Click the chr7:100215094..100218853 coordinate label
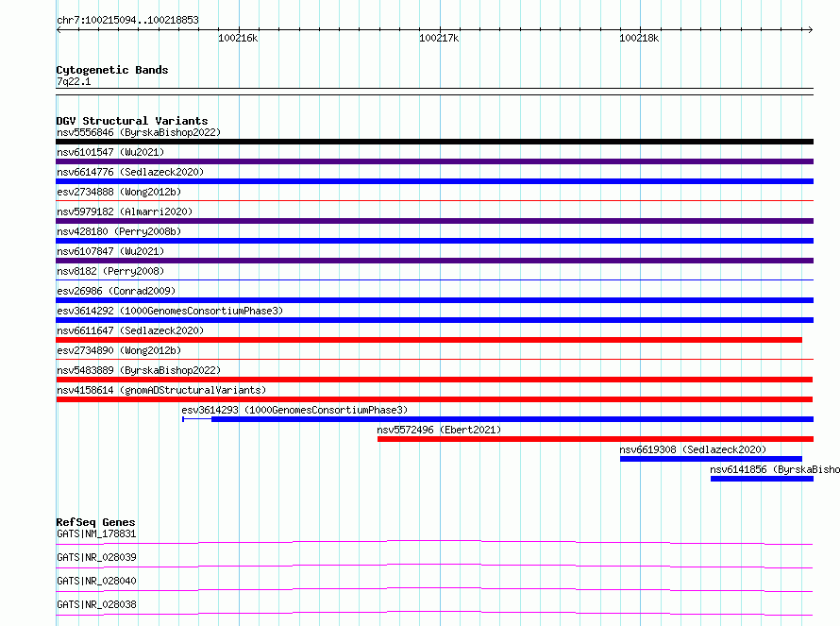This screenshot has width=840, height=626. 127,21
